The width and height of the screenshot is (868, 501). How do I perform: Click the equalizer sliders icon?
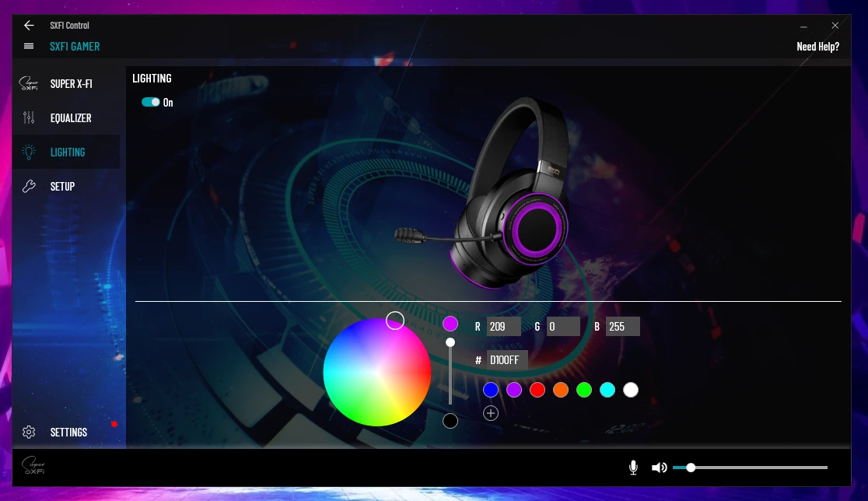coord(29,118)
